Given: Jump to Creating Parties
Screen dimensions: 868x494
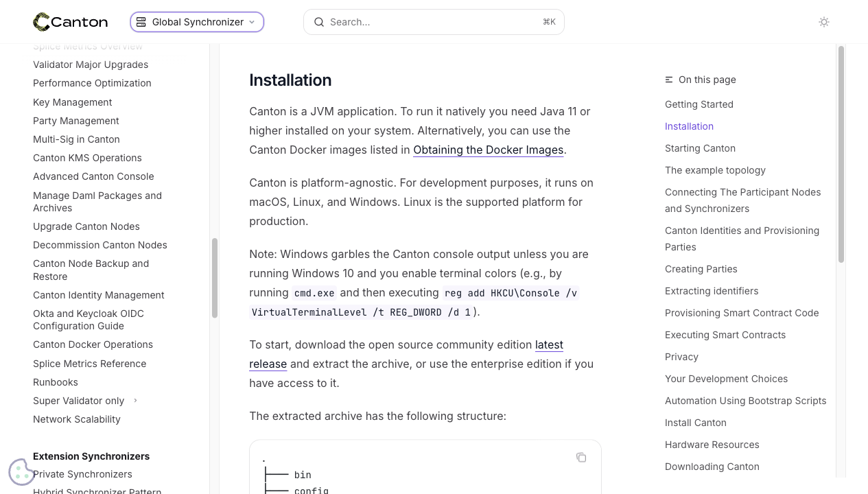Looking at the screenshot, I should (701, 269).
